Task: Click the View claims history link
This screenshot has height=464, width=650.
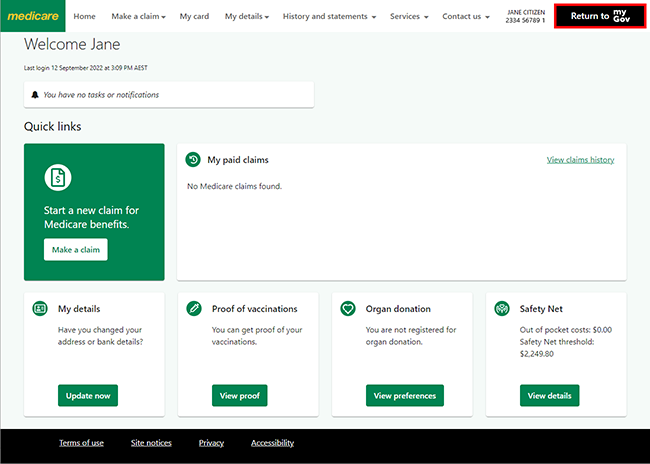Action: point(580,160)
